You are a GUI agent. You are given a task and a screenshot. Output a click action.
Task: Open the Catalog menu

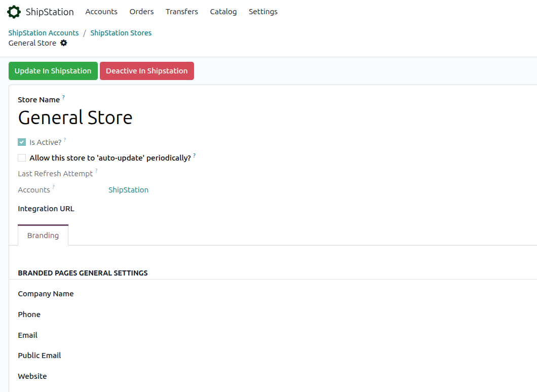pos(223,12)
